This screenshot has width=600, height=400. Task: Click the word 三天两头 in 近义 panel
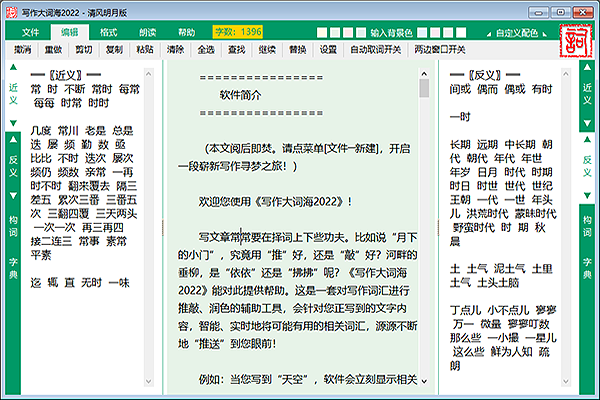(x=116, y=214)
